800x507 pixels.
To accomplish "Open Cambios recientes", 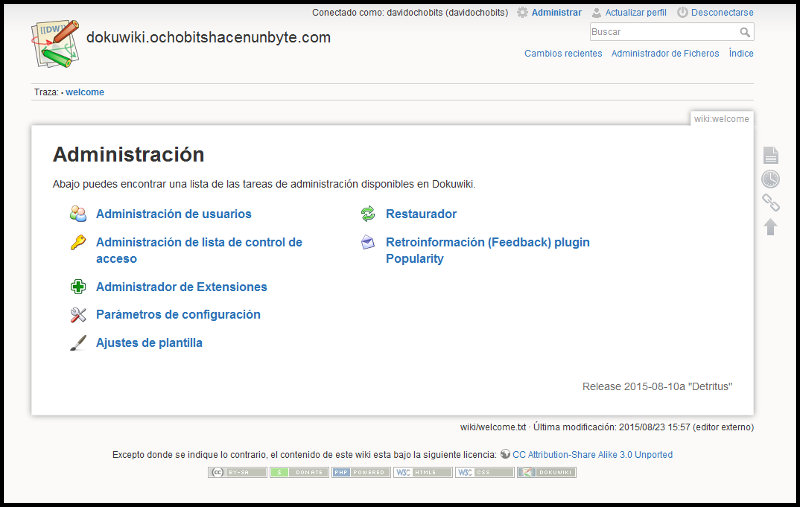I will coord(563,53).
